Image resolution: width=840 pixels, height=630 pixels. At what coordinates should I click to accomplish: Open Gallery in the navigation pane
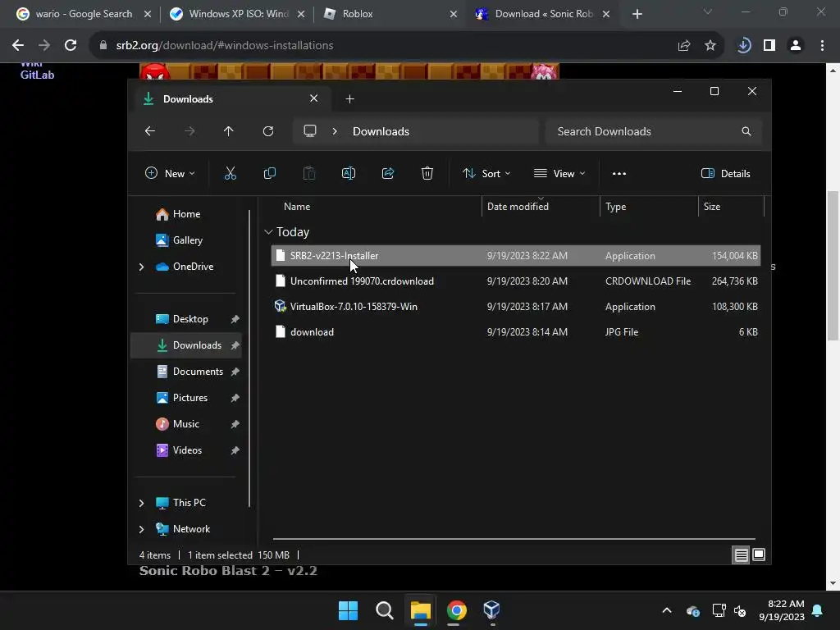186,240
